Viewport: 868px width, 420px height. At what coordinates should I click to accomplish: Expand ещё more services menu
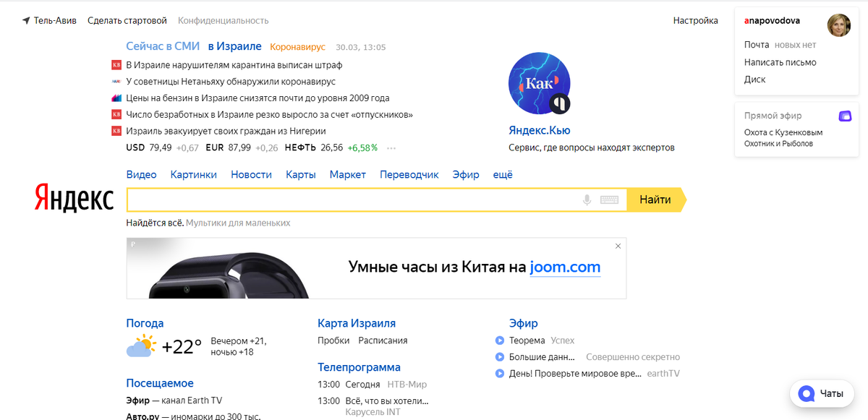coord(503,174)
